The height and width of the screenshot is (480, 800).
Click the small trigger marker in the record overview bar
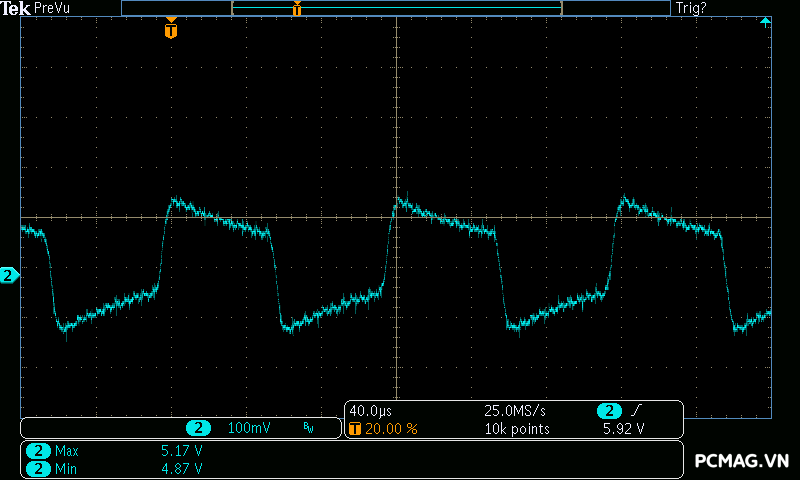(297, 9)
